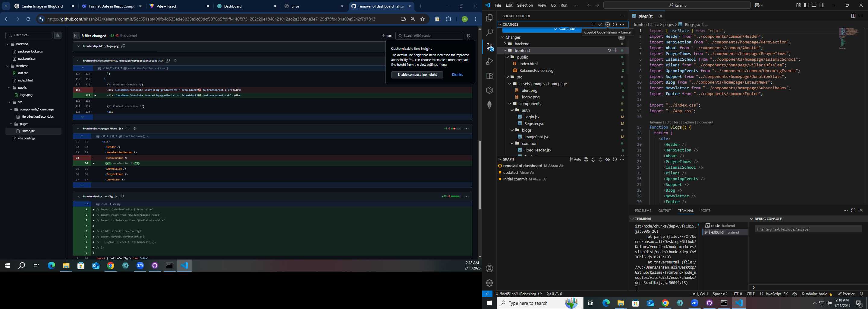Click the Copilot icon in VS Code title bar
This screenshot has width=868, height=309.
click(x=757, y=5)
